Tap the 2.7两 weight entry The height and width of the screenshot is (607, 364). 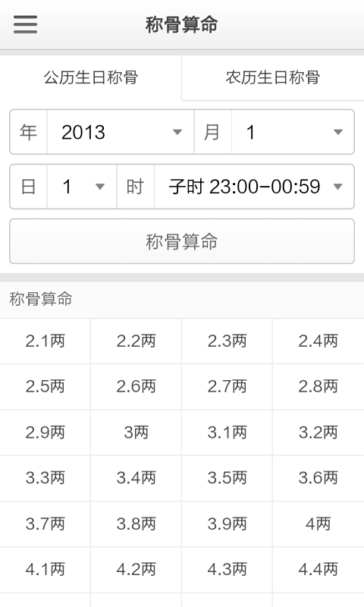point(227,387)
